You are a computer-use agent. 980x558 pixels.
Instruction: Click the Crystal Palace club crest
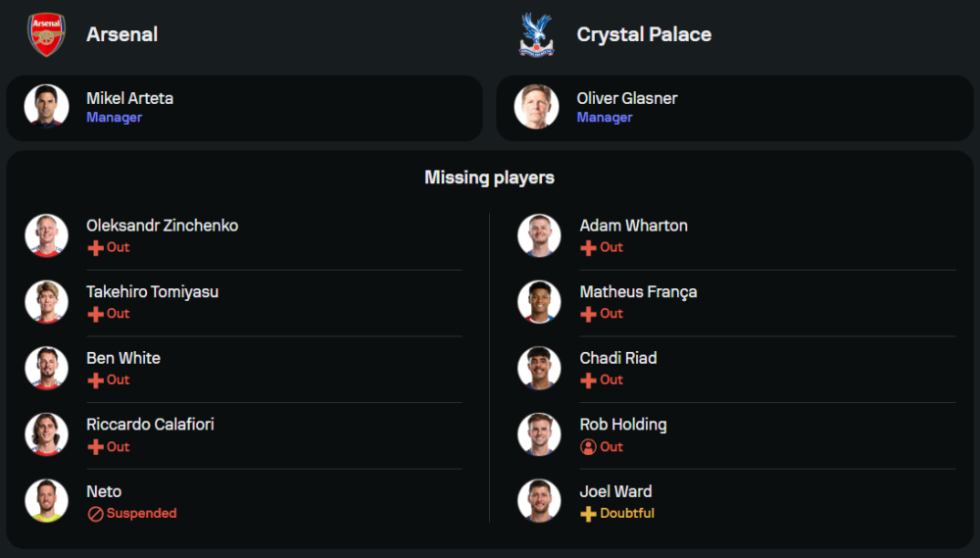pyautogui.click(x=536, y=34)
